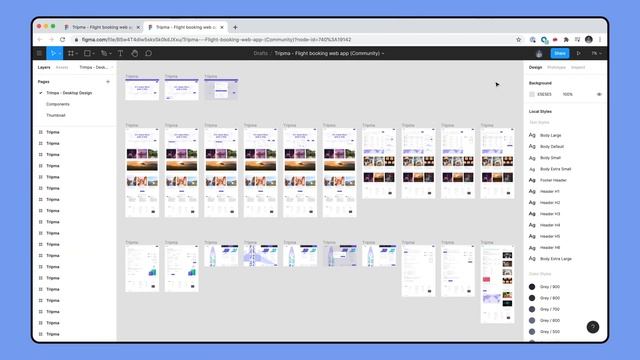Open Frame tool options dropdown arrow

click(77, 53)
